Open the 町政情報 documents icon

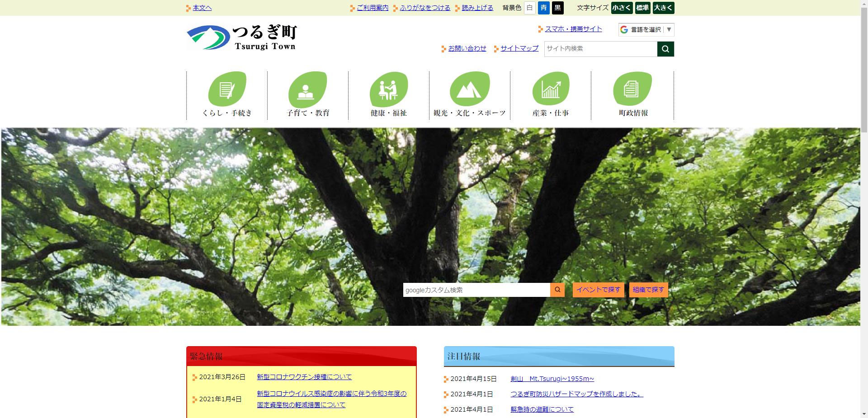[632, 89]
